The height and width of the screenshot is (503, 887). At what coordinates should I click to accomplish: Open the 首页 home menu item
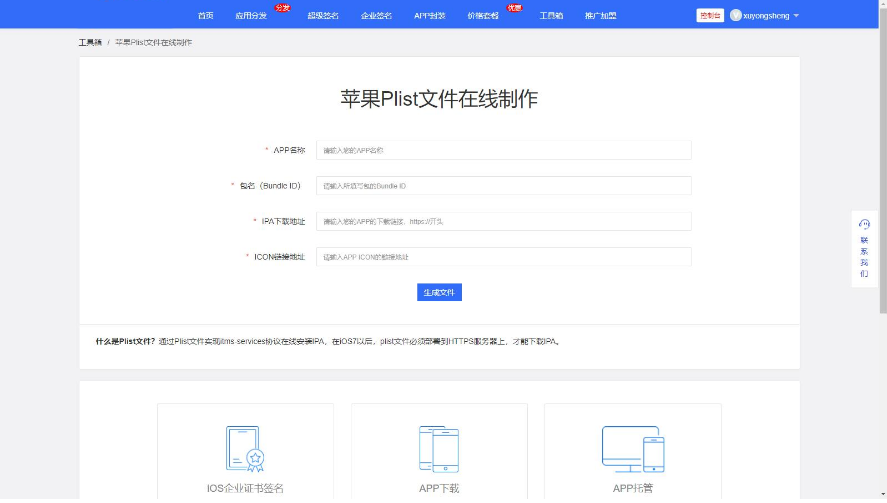coord(205,16)
